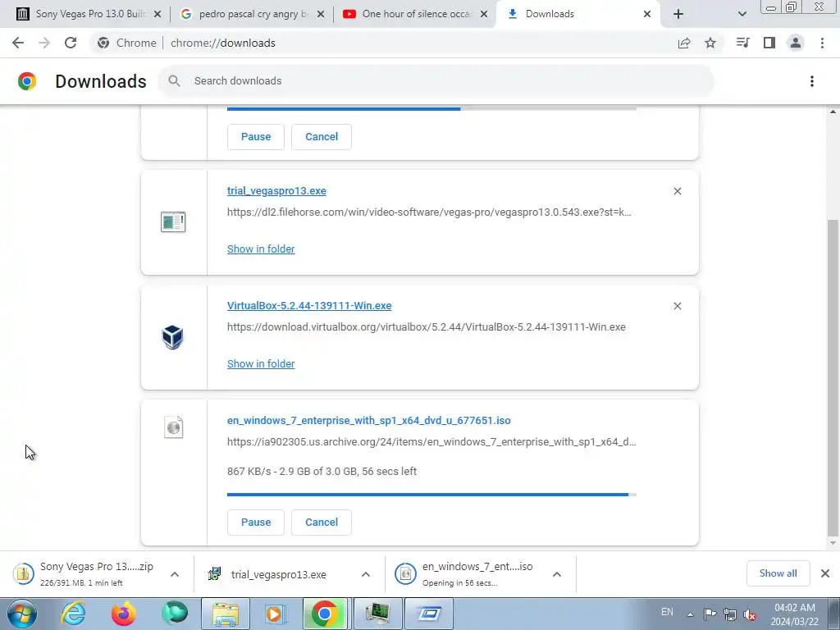Image resolution: width=840 pixels, height=630 pixels.
Task: Open the media control icon in toolbar
Action: pos(742,43)
